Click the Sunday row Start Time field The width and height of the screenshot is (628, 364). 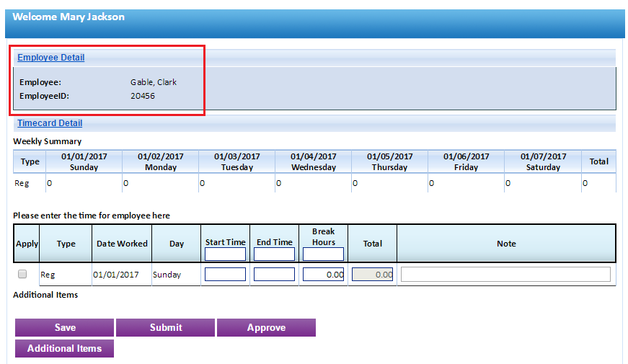tap(225, 275)
